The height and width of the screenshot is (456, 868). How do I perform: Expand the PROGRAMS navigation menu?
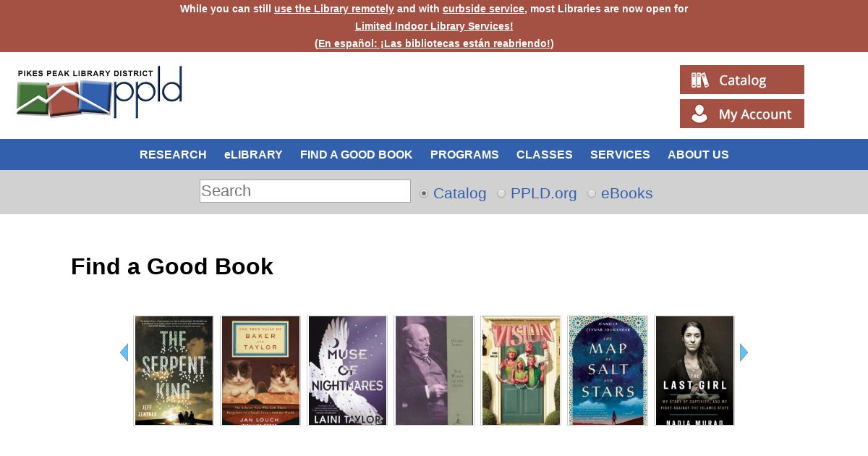click(x=464, y=155)
